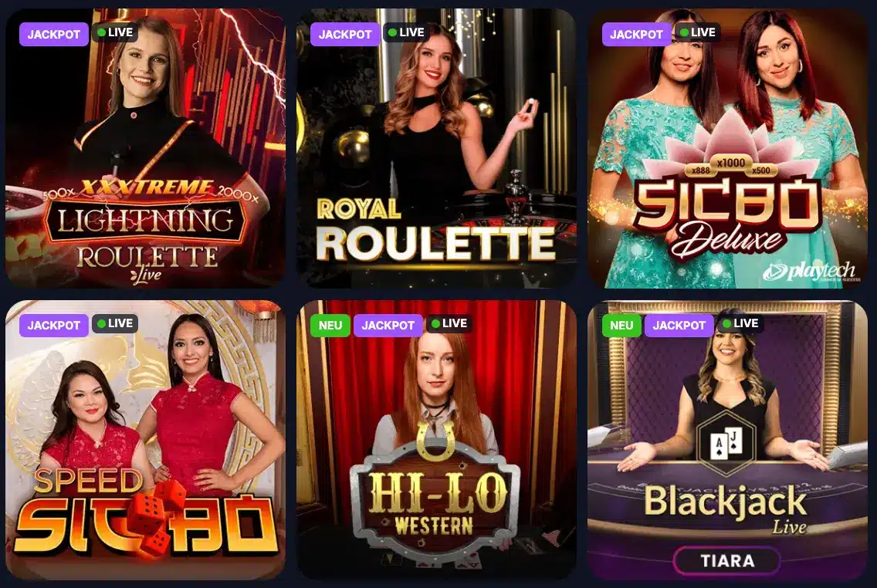Click LIVE indicator on Blackjack Live
The width and height of the screenshot is (877, 588).
(740, 323)
